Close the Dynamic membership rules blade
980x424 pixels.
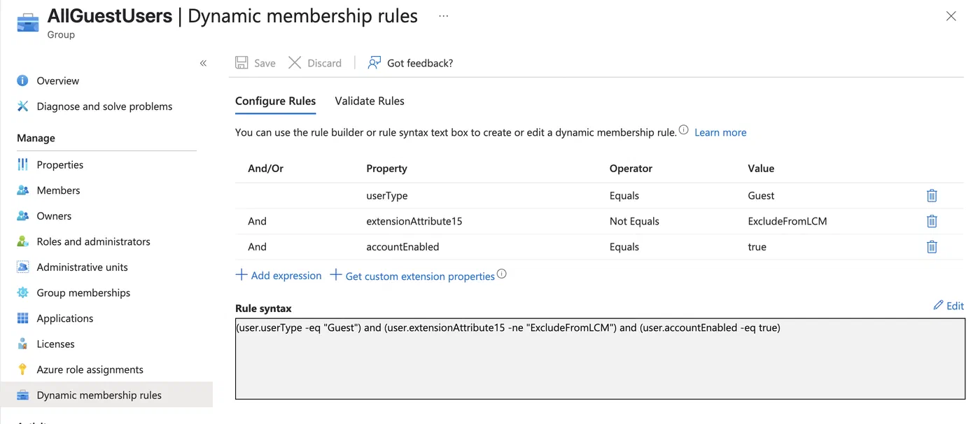click(x=951, y=16)
